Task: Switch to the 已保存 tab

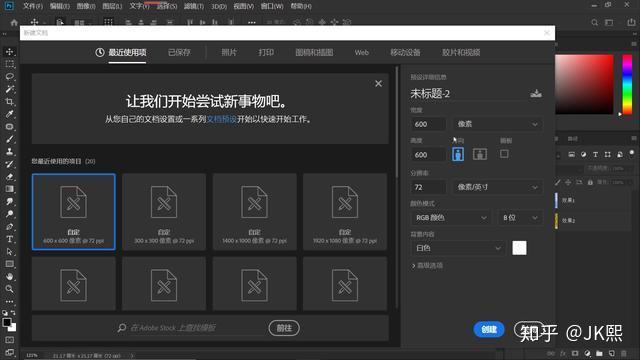Action: pos(179,52)
